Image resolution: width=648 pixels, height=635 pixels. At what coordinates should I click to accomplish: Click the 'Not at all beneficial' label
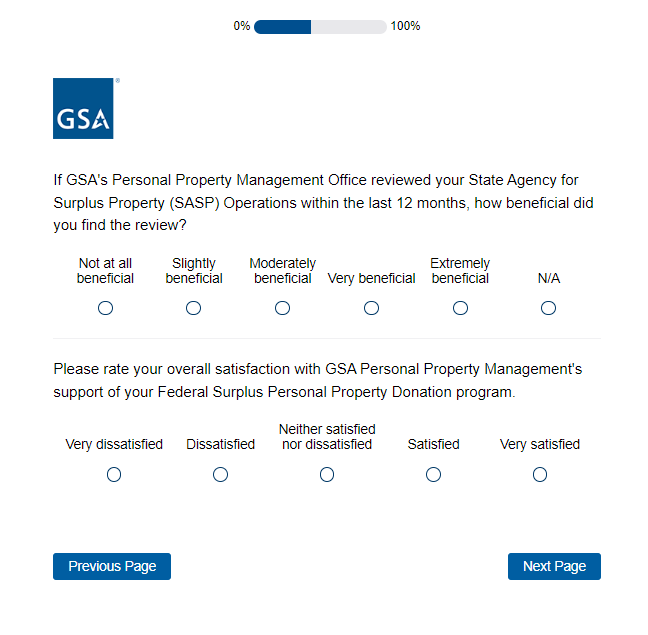105,271
